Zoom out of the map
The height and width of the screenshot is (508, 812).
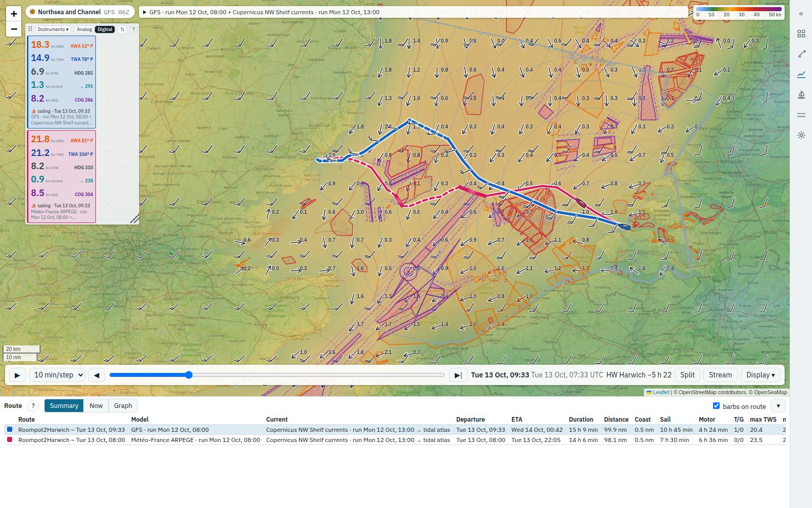point(14,29)
